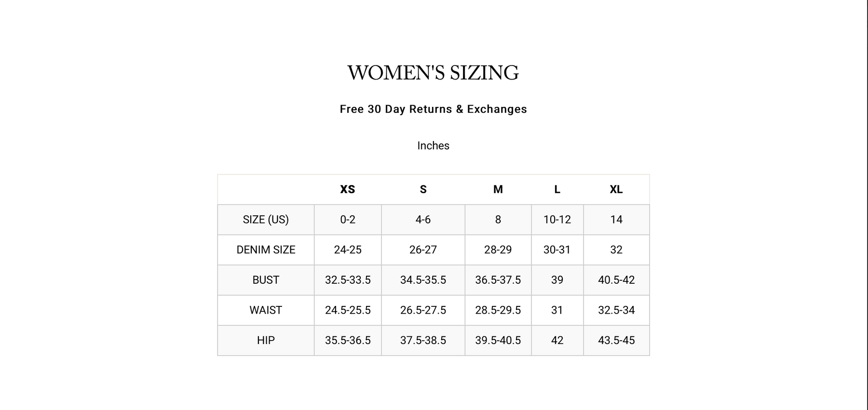
Task: Click the 24.5-25.5 waist measurement cell
Action: coord(348,310)
